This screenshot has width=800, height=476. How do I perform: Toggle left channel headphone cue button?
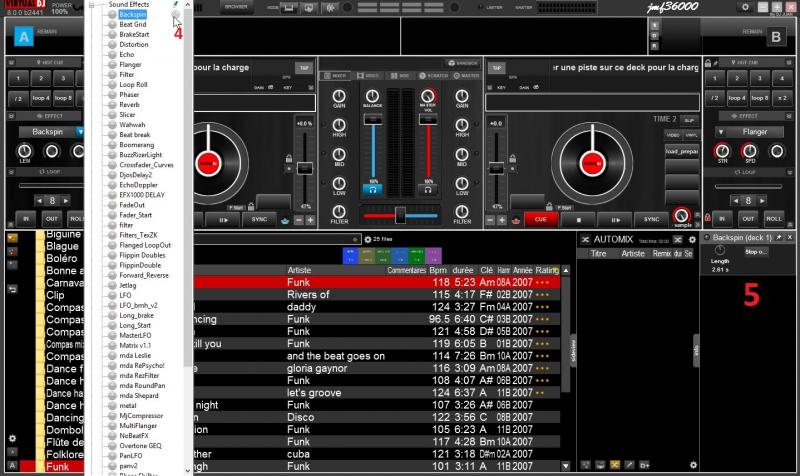(x=372, y=188)
